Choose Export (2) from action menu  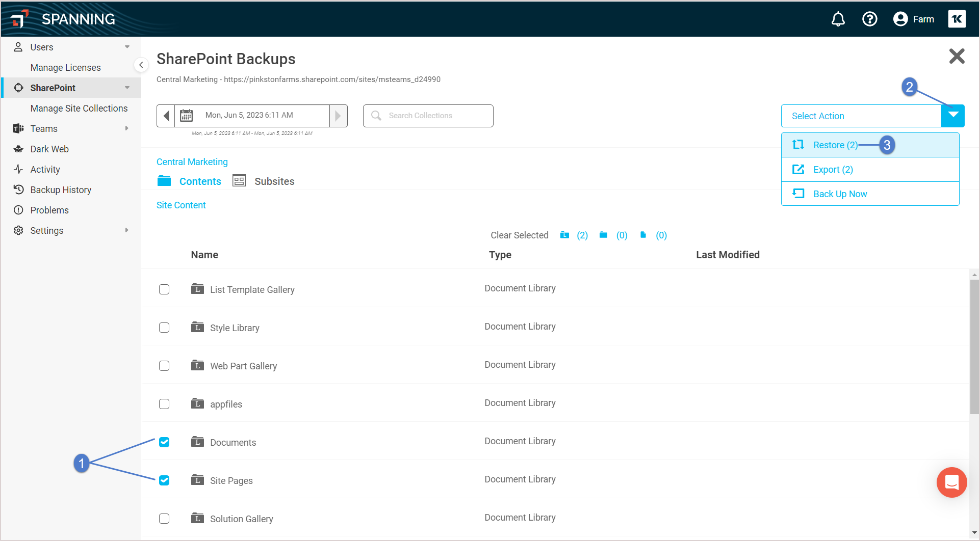[870, 170]
